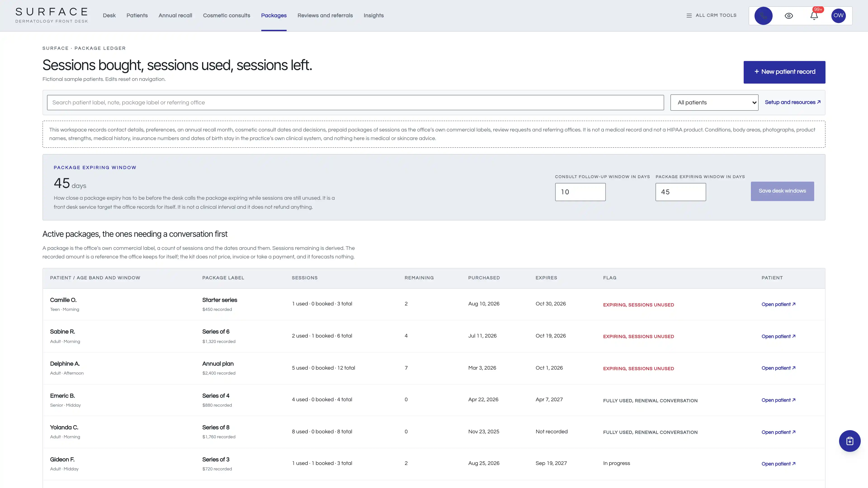Switch to the Patients tab
868x488 pixels.
coord(137,16)
